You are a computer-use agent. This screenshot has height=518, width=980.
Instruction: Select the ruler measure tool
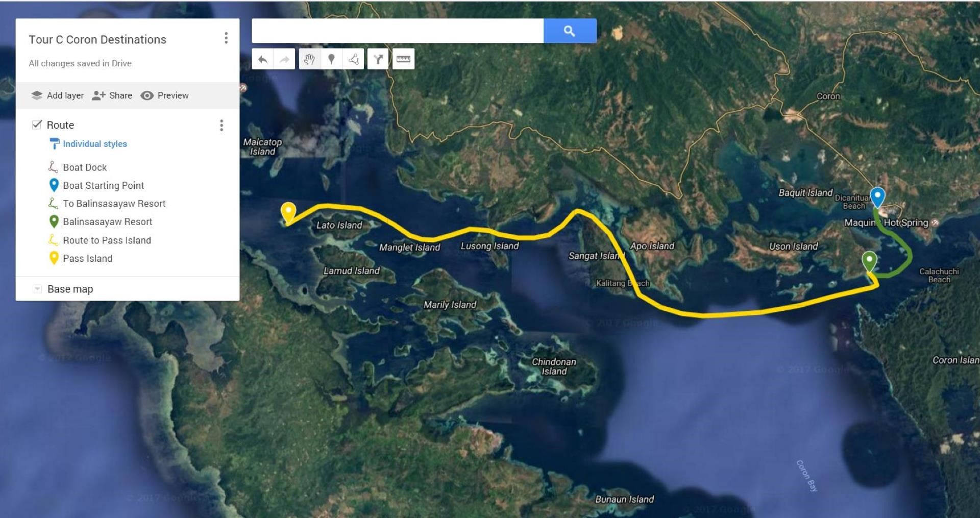pyautogui.click(x=403, y=60)
